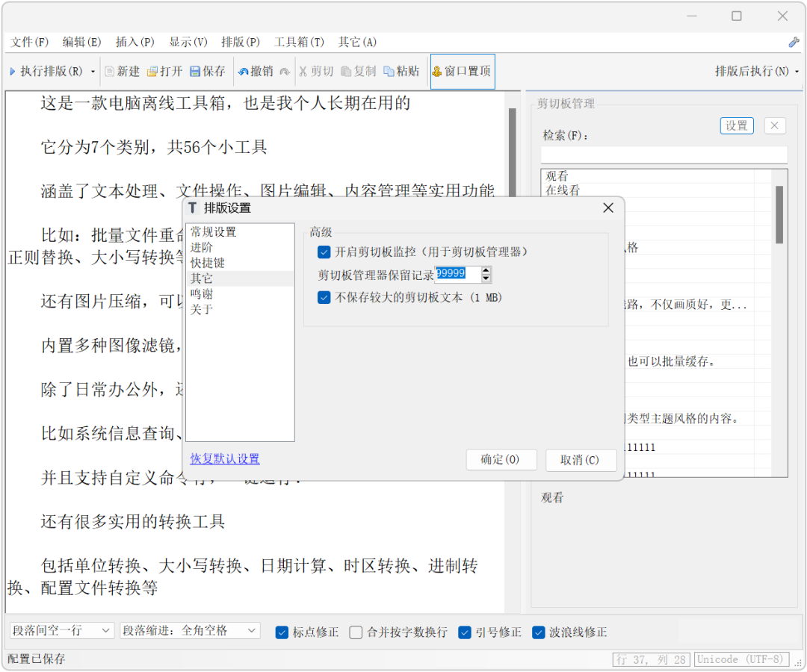Toggle the 标点修正 checkbox

click(282, 632)
